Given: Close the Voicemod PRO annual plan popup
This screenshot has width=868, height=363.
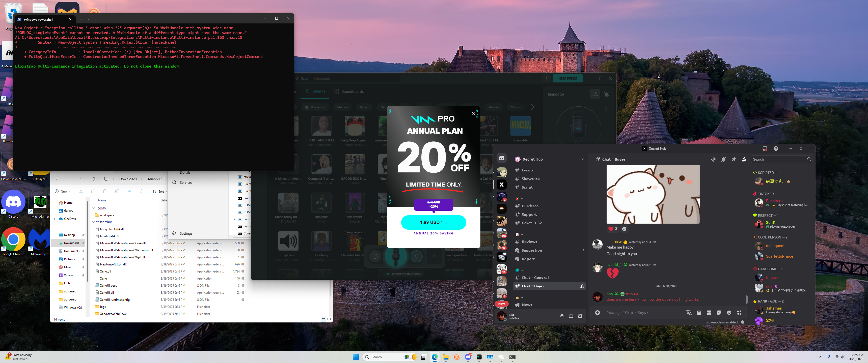Looking at the screenshot, I should (x=473, y=113).
